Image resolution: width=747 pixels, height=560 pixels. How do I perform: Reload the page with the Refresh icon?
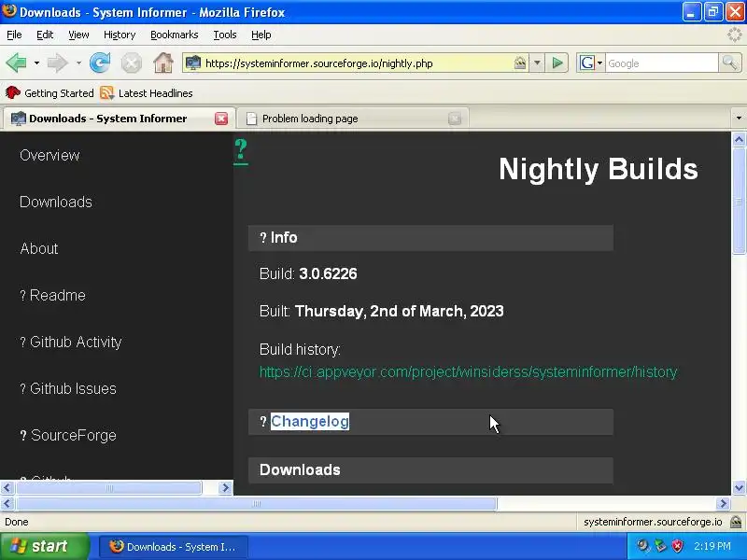point(100,63)
